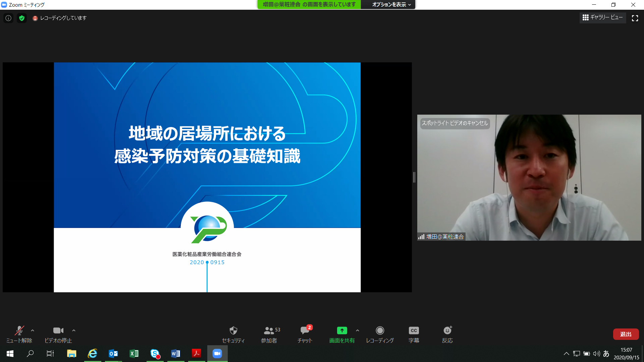Open 字幕 closed caption settings
Screen dimensions: 644x362
414,334
